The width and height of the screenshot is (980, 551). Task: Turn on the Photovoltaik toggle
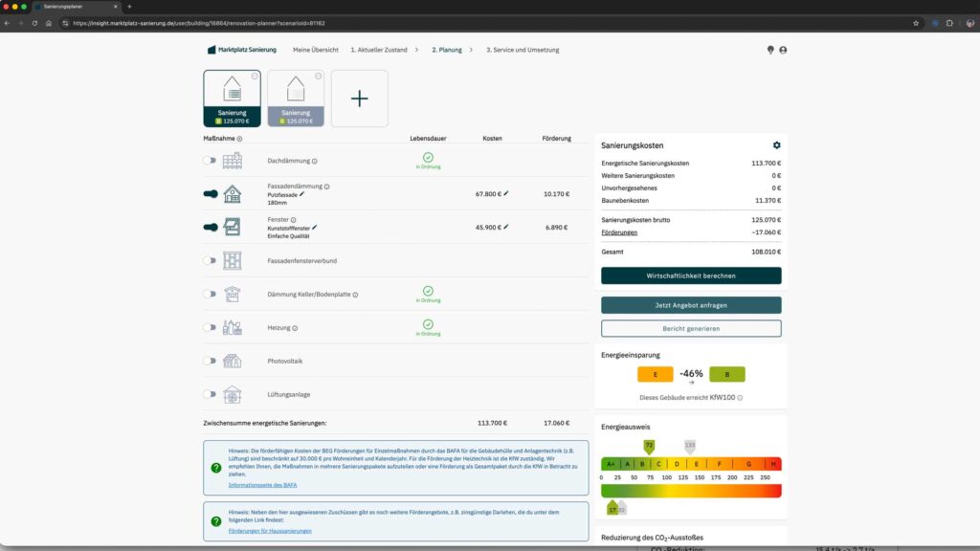click(210, 361)
